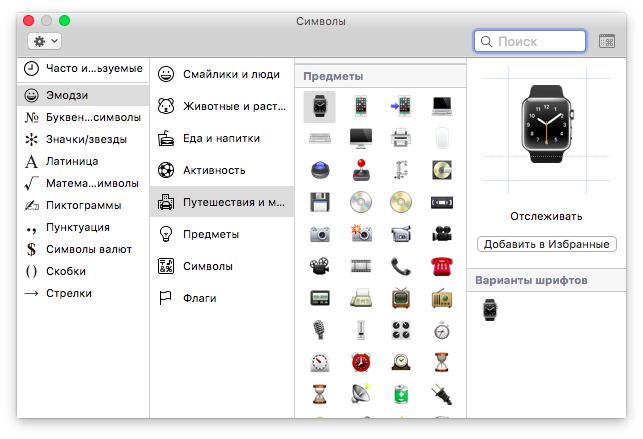Pick the keyboard emoji
643x439 pixels.
(x=319, y=138)
